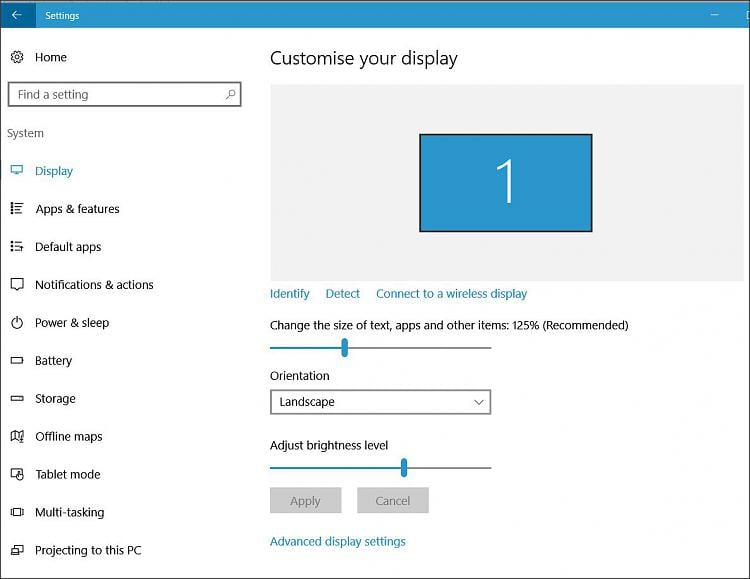The width and height of the screenshot is (750, 579).
Task: Select Display in the sidebar
Action: [x=54, y=171]
